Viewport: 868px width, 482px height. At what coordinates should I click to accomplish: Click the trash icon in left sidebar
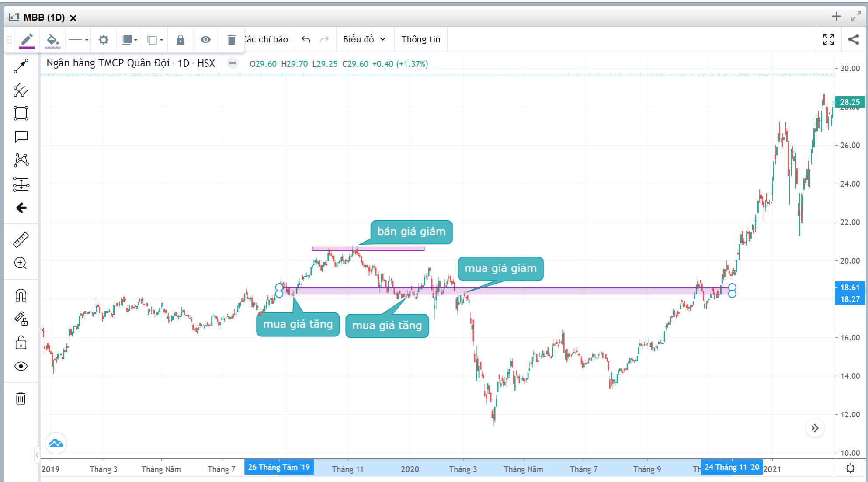pyautogui.click(x=21, y=399)
